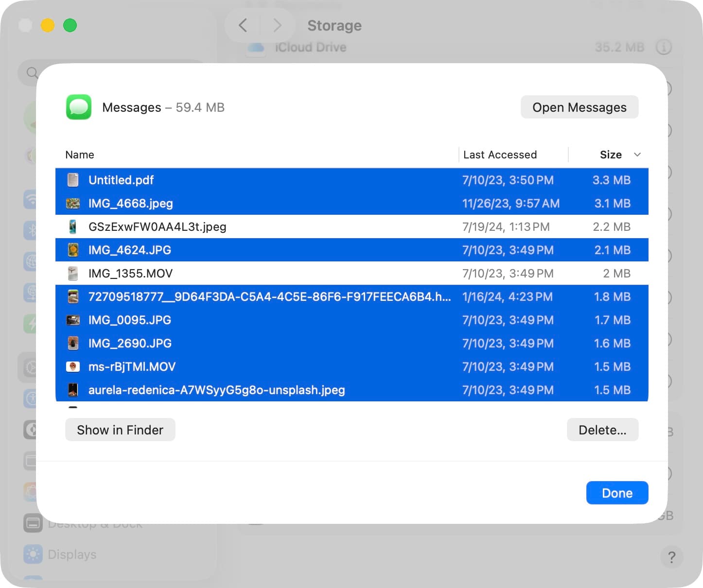Viewport: 703px width, 588px height.
Task: Click the IMG_1355.MOV video icon
Action: [x=73, y=274]
